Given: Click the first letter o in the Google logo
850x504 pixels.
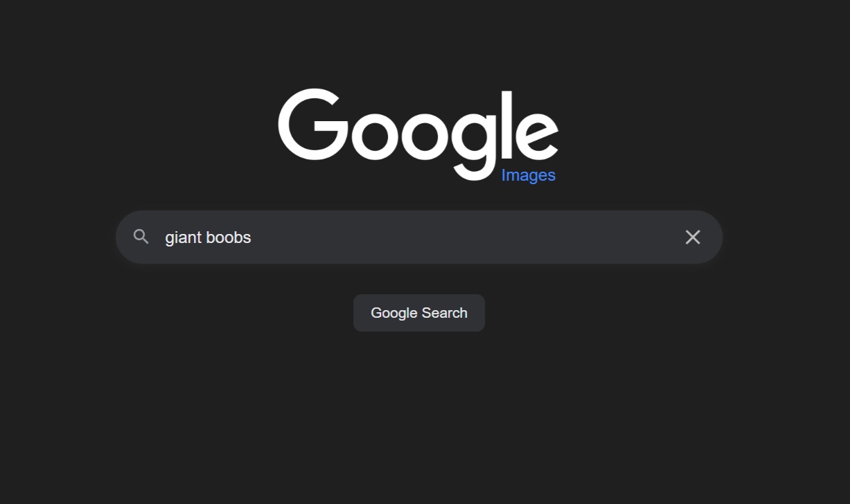Looking at the screenshot, I should click(372, 135).
